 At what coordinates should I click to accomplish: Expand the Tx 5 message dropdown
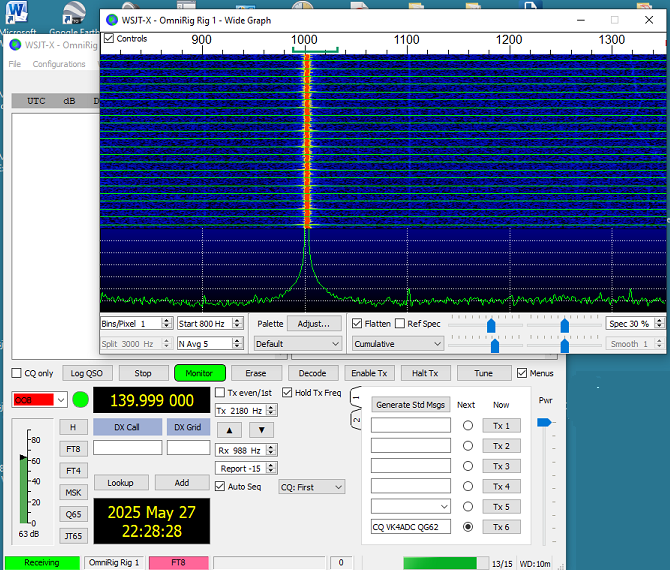pos(444,507)
